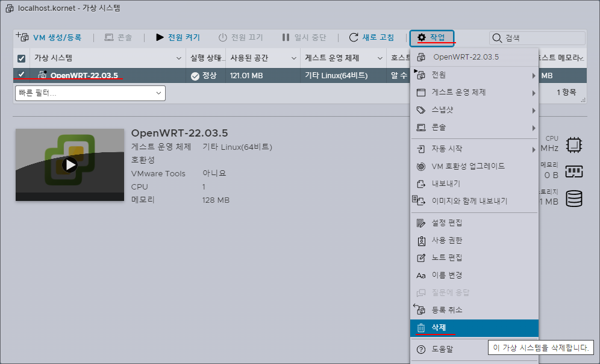This screenshot has height=364, width=600.
Task: Click the window icon beside 게스트 운영 체제
Action: pyautogui.click(x=421, y=93)
